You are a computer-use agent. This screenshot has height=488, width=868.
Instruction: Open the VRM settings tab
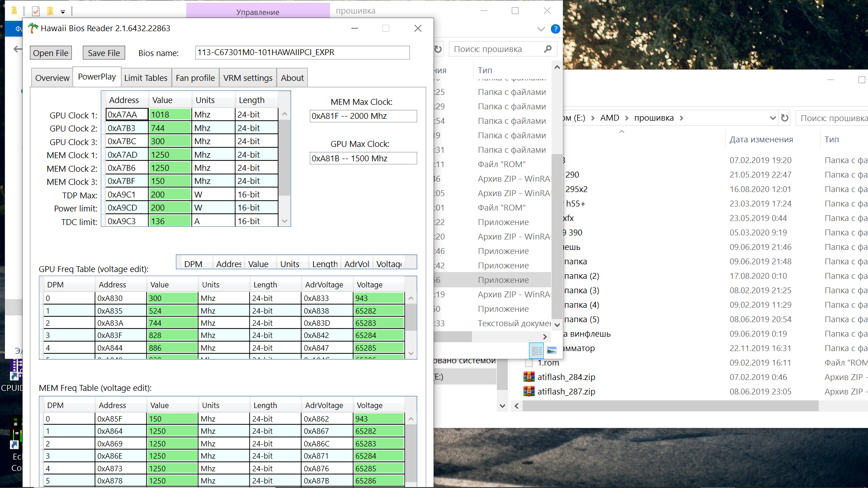248,78
